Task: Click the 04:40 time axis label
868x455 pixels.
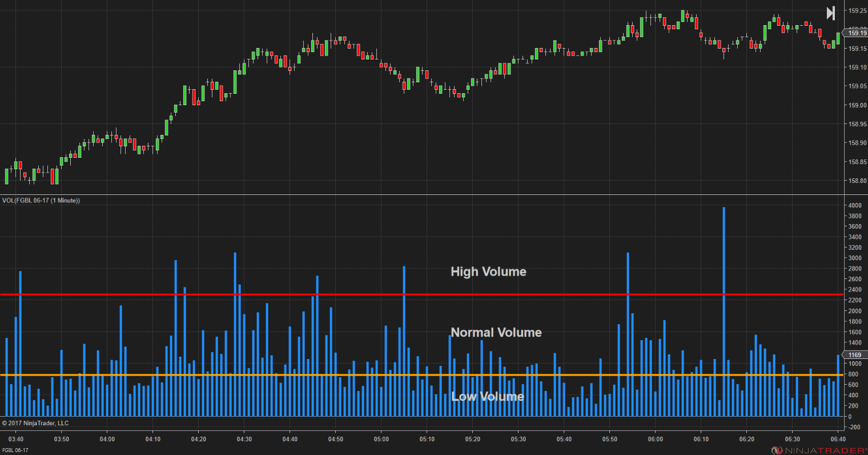Action: pos(290,440)
